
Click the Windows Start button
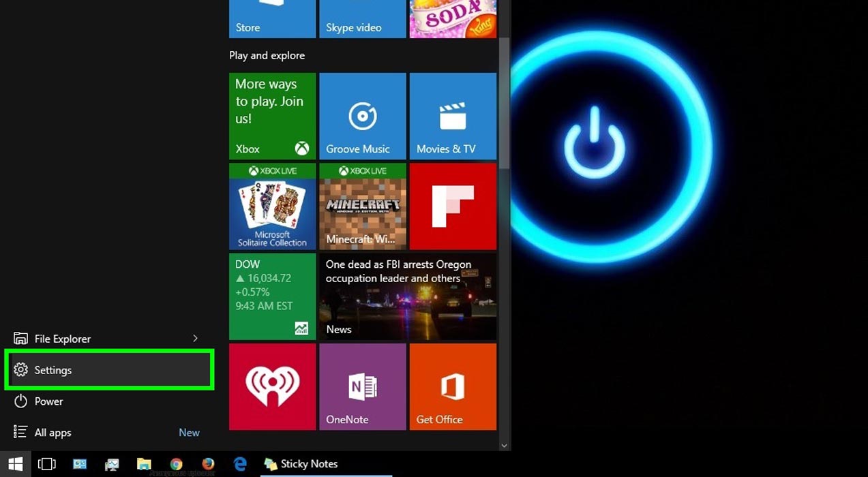(x=15, y=464)
